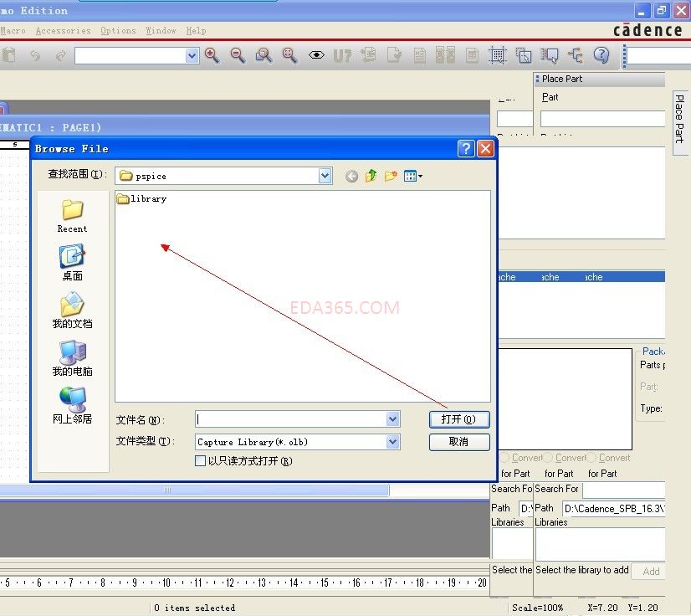This screenshot has width=691, height=616.
Task: Enable 以只读方式打开 checkbox
Action: (x=200, y=461)
